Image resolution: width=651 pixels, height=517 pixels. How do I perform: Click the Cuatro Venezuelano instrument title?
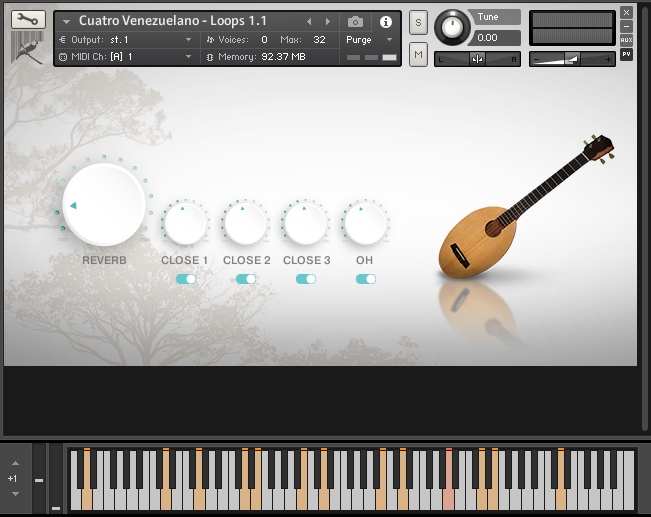tap(173, 21)
